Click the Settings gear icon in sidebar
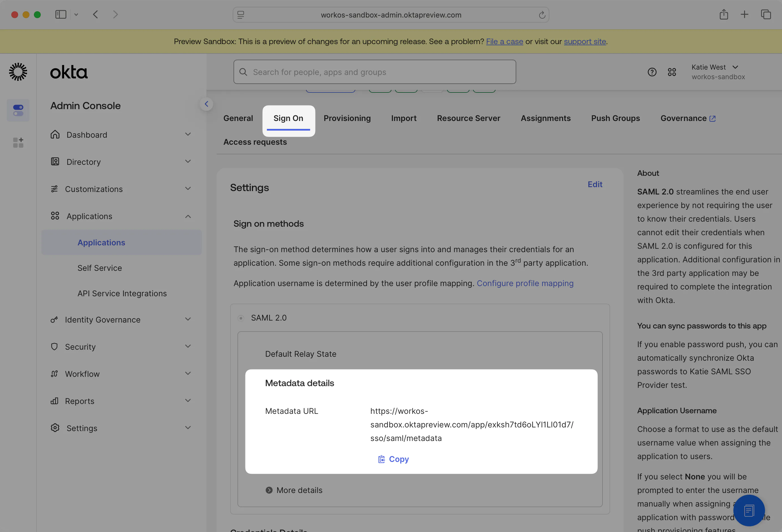The height and width of the screenshot is (532, 782). tap(55, 428)
